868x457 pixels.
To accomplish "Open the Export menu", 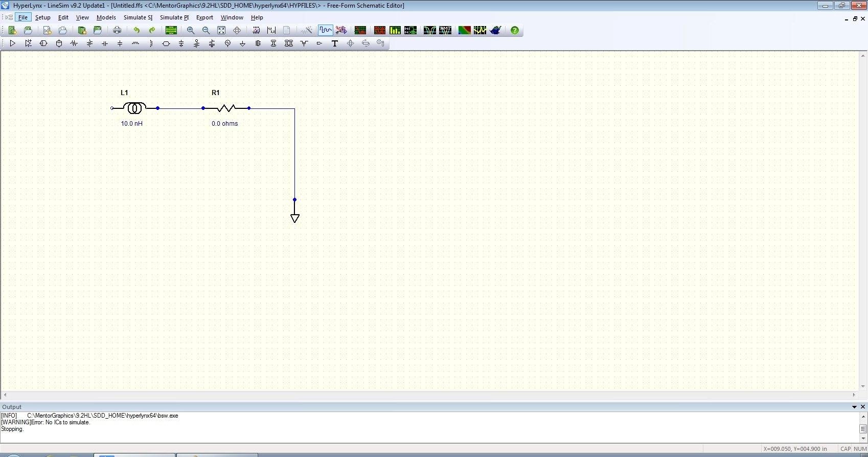I will point(204,17).
